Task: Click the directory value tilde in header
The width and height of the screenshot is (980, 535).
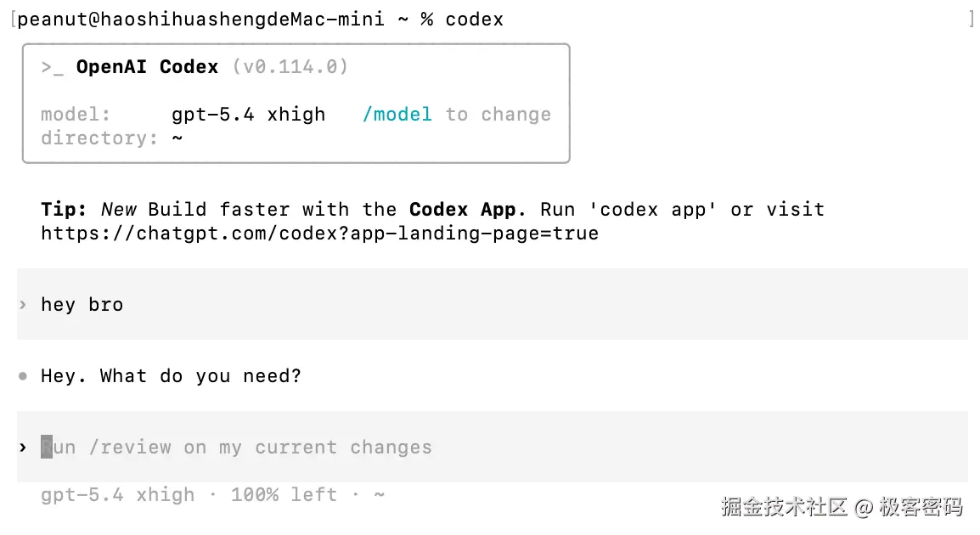Action: pos(177,138)
